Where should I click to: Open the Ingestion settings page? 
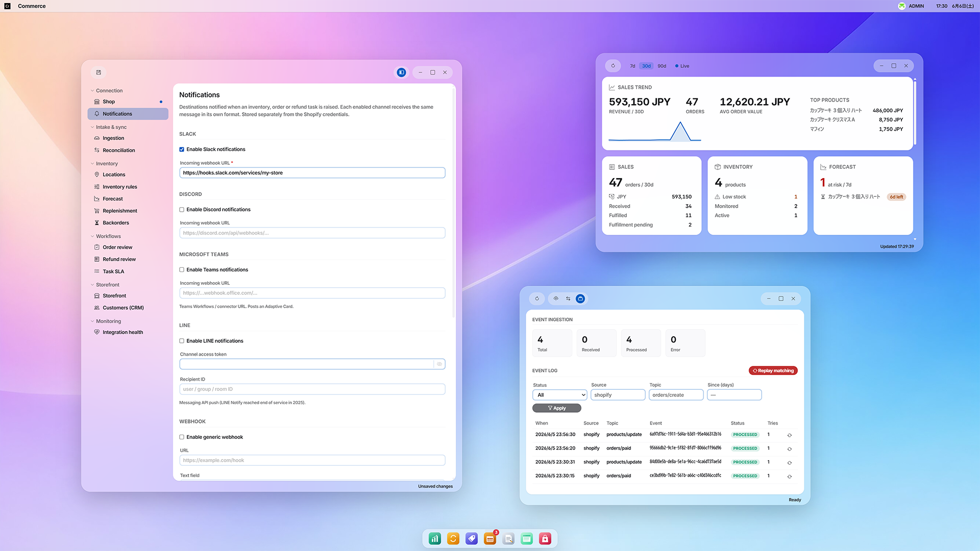[x=128, y=138]
